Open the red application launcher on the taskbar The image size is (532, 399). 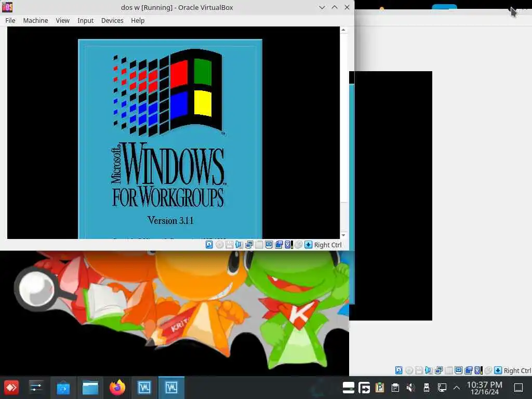click(11, 388)
